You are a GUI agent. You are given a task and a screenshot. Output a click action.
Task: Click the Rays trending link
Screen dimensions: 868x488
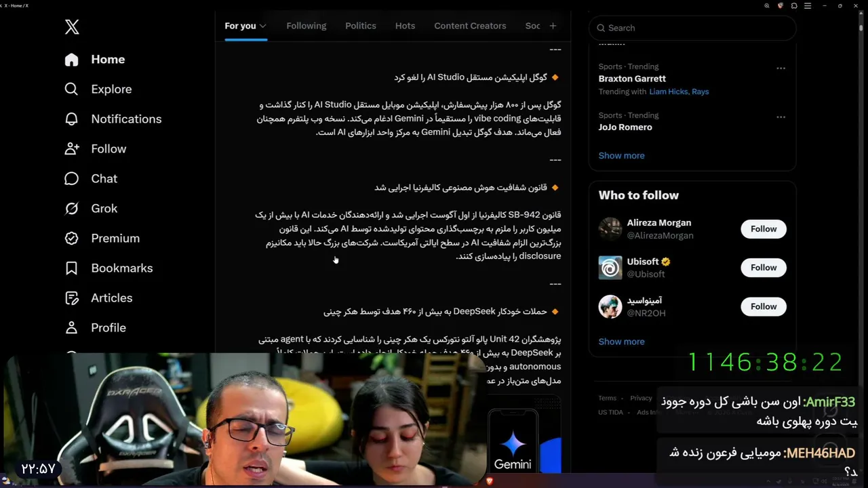click(x=701, y=91)
